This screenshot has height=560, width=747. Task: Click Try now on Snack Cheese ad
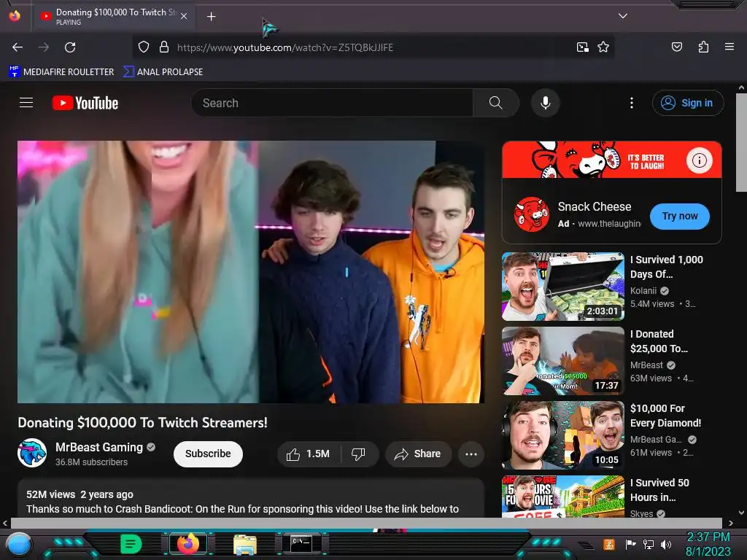[x=680, y=216]
